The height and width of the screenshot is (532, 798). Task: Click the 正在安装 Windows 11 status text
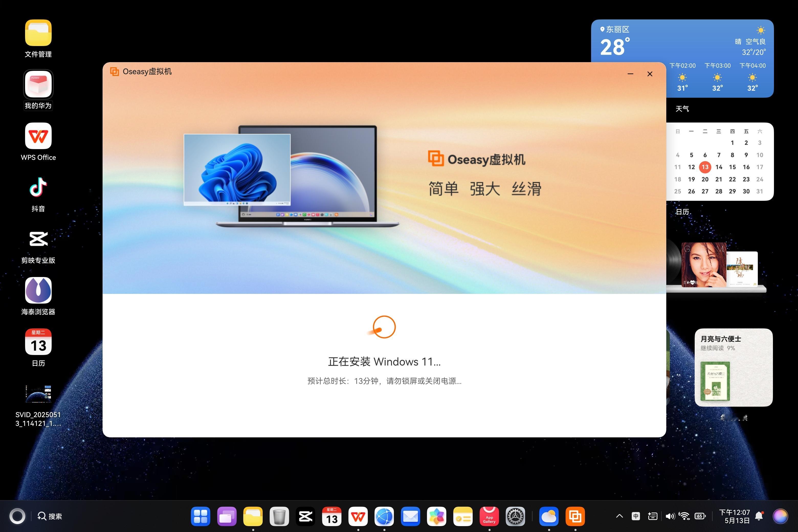(x=384, y=362)
